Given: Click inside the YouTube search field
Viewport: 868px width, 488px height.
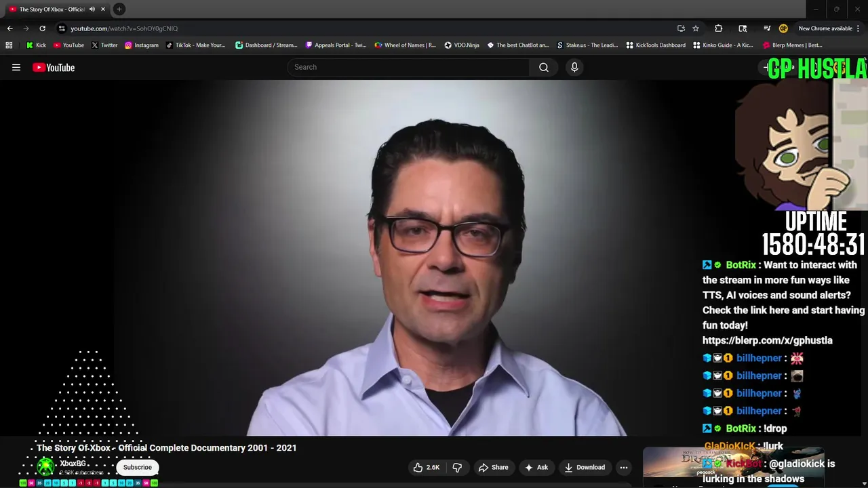Looking at the screenshot, I should [x=408, y=67].
